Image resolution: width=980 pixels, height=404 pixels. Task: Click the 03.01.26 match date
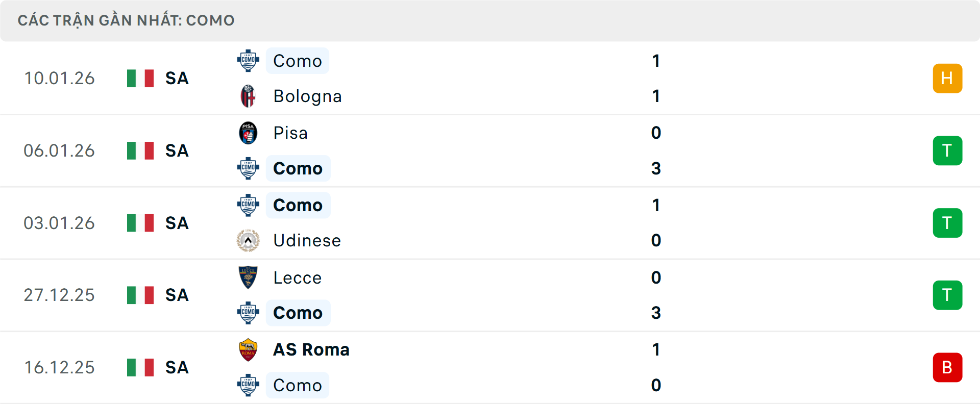point(59,223)
